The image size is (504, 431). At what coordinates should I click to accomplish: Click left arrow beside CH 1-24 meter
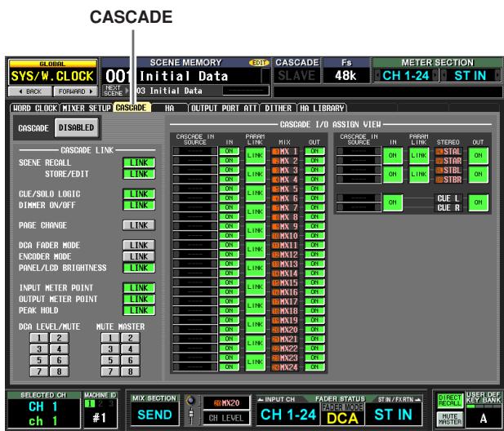[x=378, y=76]
